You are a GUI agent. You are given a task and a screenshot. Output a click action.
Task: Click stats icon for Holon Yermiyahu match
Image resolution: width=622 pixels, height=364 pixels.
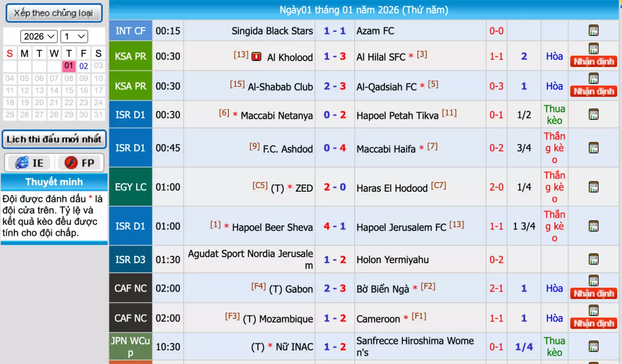(593, 259)
